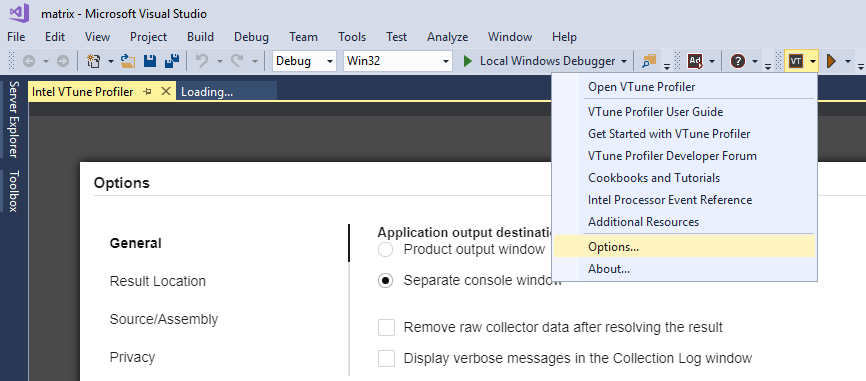
Task: Click the red question mark help icon
Action: (x=738, y=61)
